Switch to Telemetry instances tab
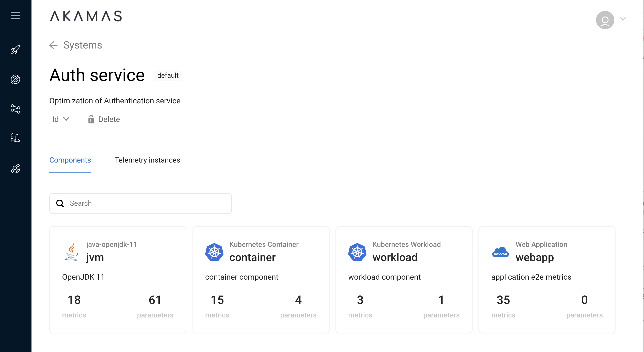Viewport: 644px width, 352px height. 147,160
